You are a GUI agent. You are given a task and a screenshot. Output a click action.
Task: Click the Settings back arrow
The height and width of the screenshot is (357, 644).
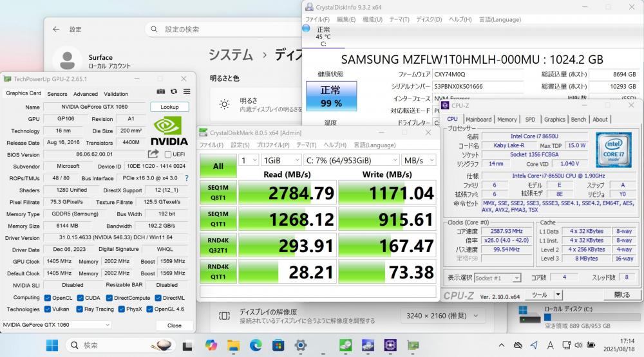(56, 29)
